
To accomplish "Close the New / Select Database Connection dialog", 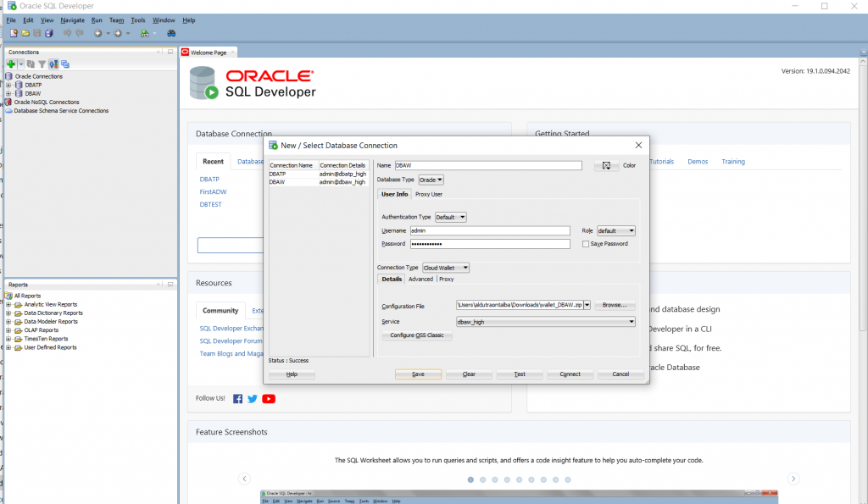I will pos(638,145).
